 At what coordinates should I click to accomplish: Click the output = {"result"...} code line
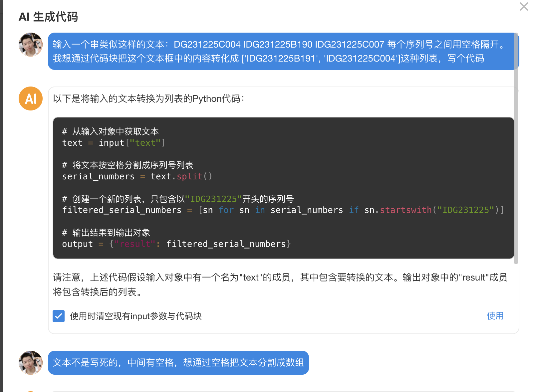176,244
